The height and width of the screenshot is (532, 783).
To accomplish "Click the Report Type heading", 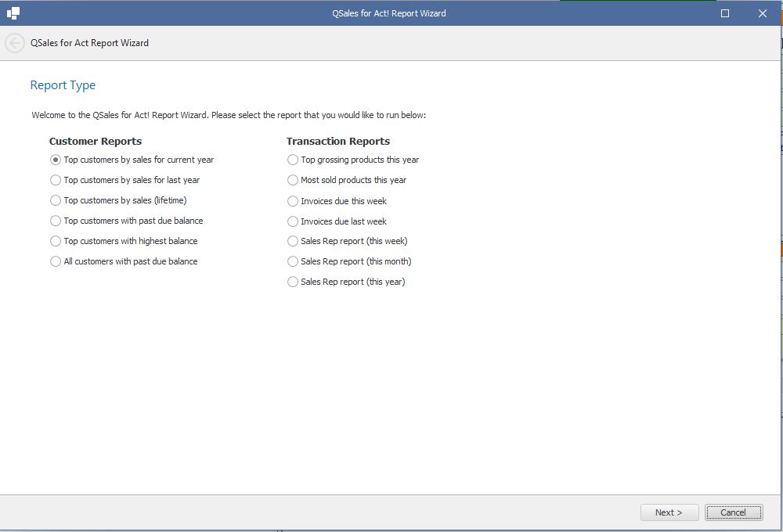I will [x=63, y=85].
